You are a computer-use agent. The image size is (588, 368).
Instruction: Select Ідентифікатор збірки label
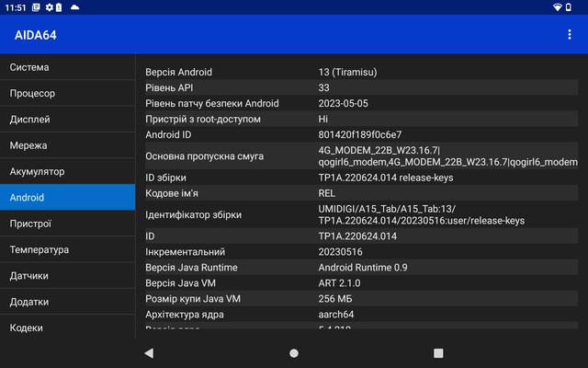pos(194,214)
